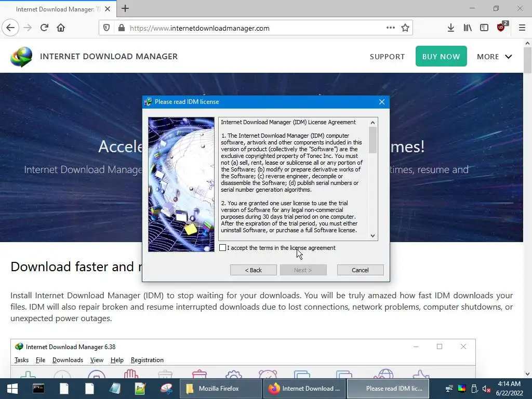The image size is (532, 399).
Task: Open the green notepad-with-pencil taskbar icon
Action: pos(140,389)
